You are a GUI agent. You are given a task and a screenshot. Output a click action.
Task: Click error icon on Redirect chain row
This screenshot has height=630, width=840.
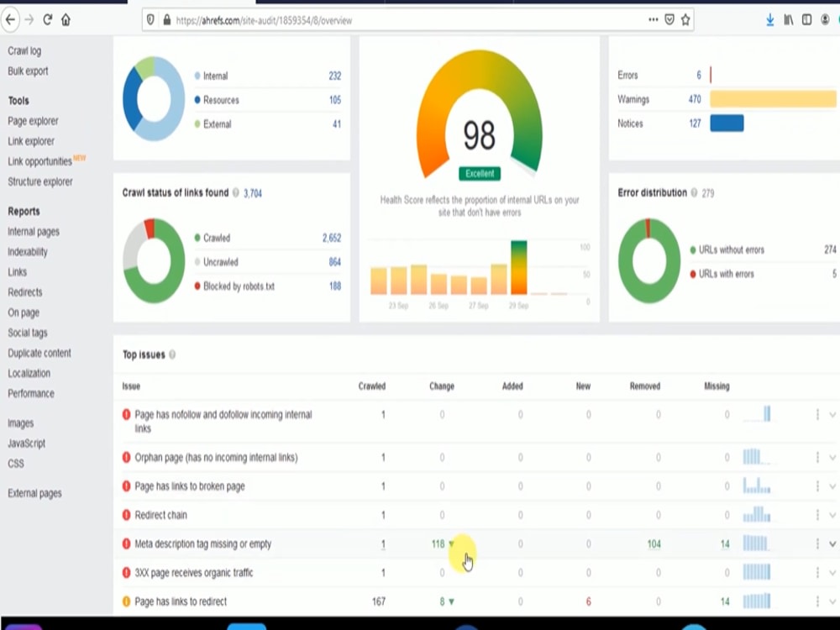(127, 515)
